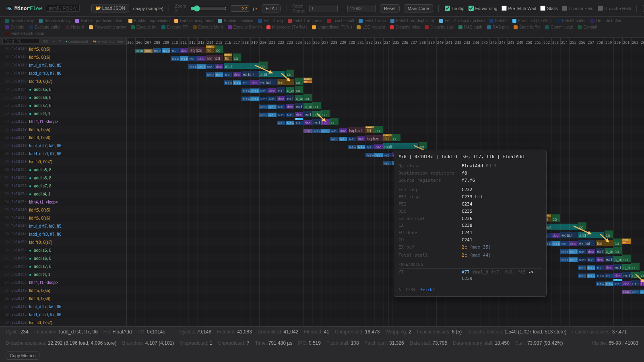Click the Bubble: predicted taken legend swatch
Screen dimensions: 644x362
pyautogui.click(x=77, y=21)
